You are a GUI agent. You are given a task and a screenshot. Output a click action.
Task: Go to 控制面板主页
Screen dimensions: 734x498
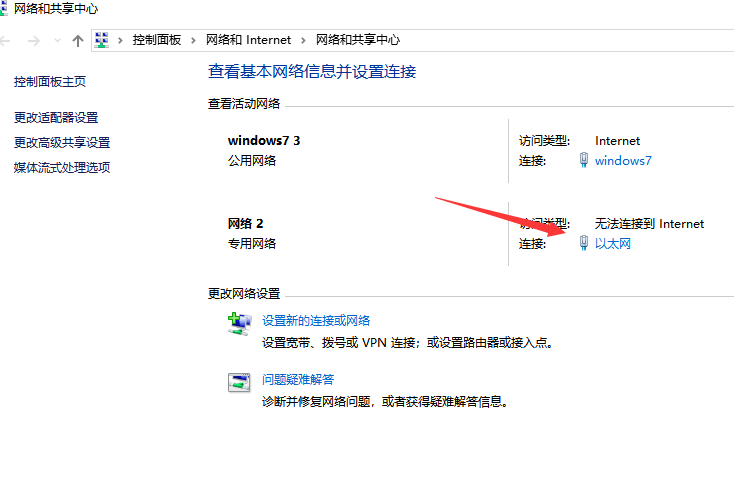pyautogui.click(x=50, y=81)
